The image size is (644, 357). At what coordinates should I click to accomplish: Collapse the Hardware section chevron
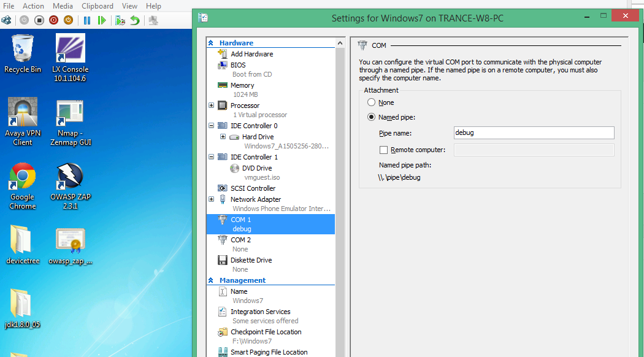click(211, 43)
